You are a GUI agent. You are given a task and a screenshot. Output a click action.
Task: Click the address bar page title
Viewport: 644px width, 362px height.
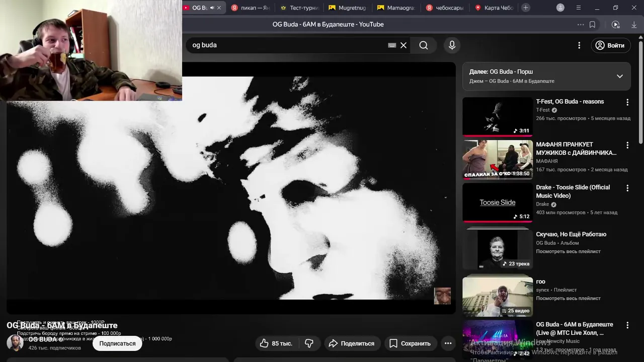tap(328, 24)
